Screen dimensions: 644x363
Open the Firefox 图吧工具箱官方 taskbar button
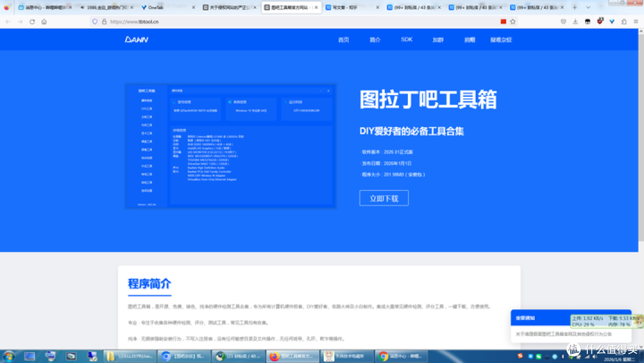[292, 356]
